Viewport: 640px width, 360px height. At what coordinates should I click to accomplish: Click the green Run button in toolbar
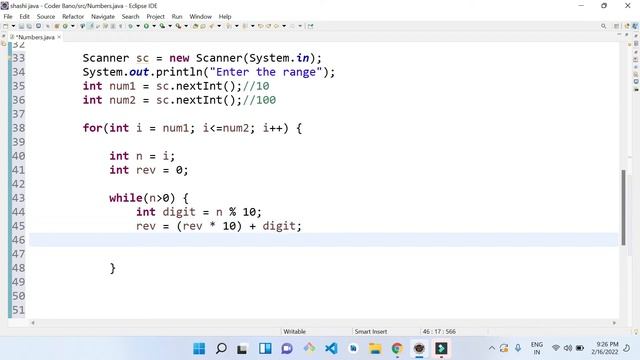(146, 26)
